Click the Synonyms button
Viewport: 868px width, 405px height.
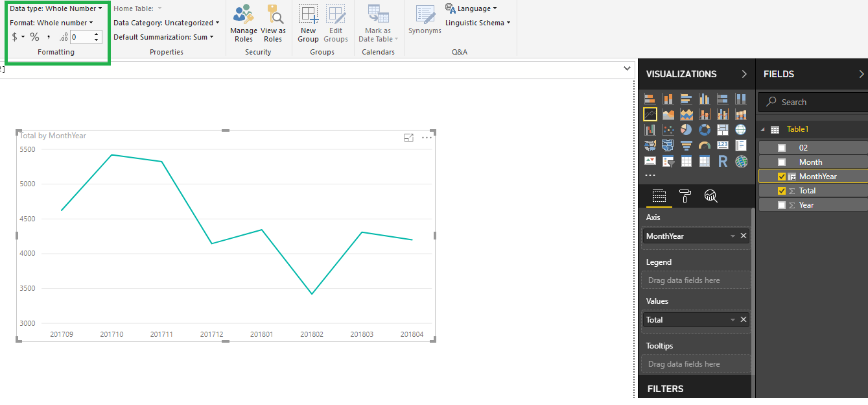425,20
